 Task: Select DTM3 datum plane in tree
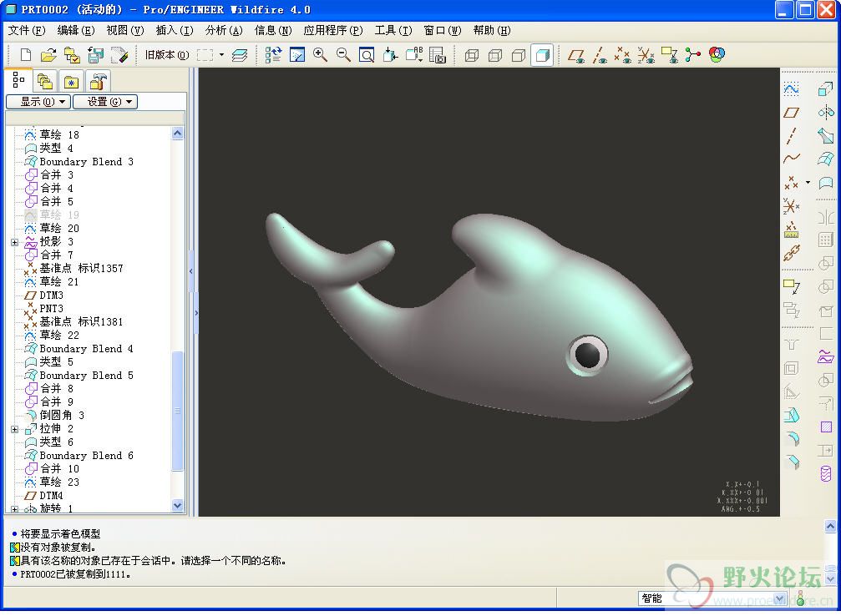51,295
